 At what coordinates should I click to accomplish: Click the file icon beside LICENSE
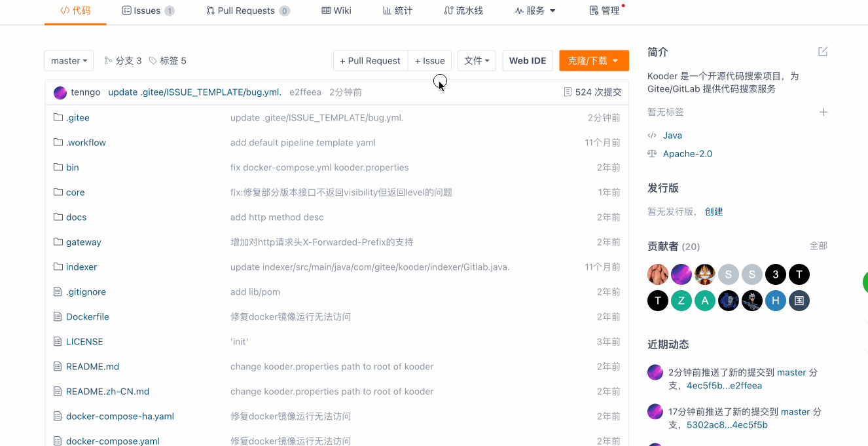click(58, 341)
